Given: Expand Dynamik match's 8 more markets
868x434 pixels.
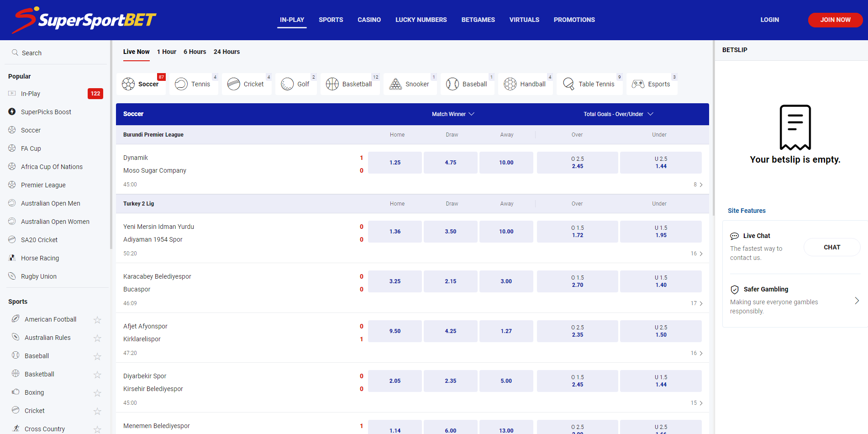Looking at the screenshot, I should pos(698,185).
